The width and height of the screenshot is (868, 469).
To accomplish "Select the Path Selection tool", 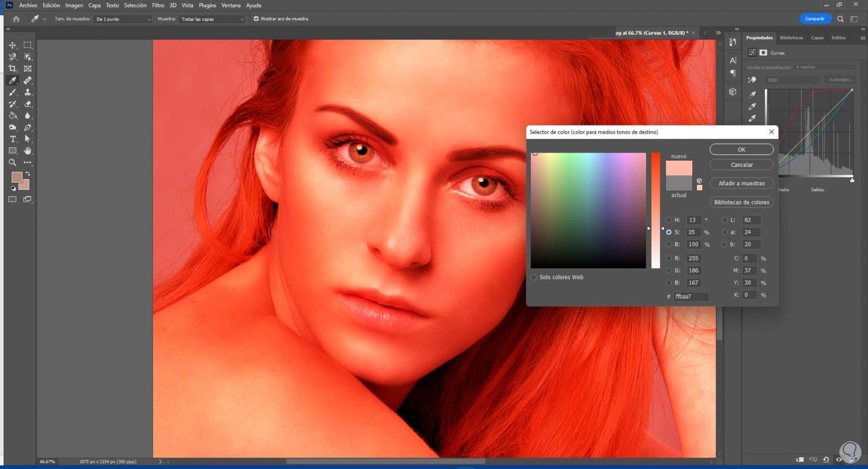I will pos(27,139).
